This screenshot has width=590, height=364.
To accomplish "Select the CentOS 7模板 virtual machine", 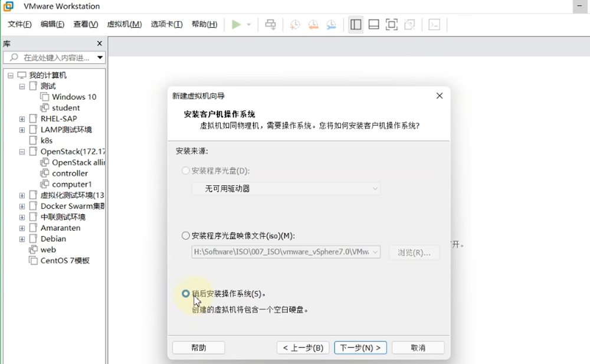I will (65, 261).
